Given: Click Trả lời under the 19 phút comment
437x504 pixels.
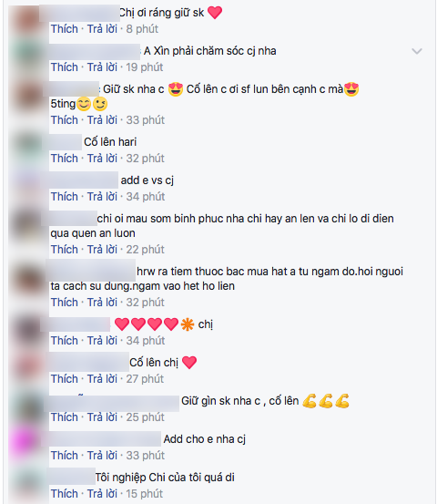Looking at the screenshot, I should click(102, 67).
